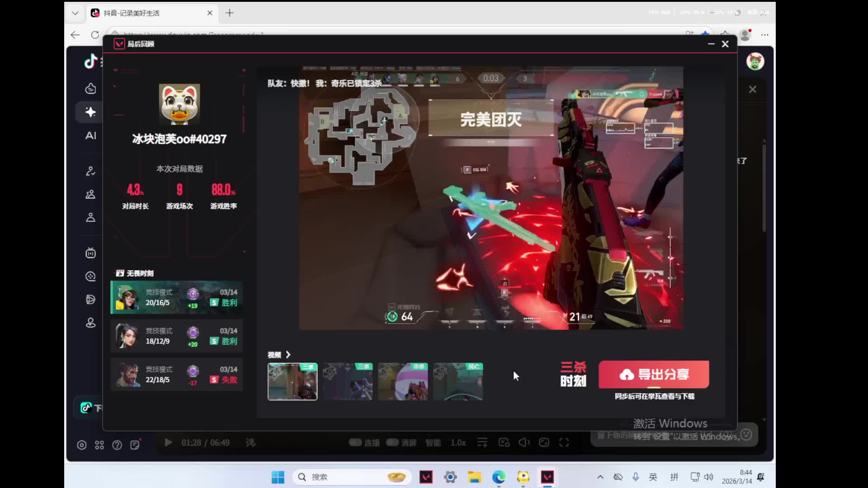
Task: Open the 死亡 clip thumbnail
Action: [458, 381]
